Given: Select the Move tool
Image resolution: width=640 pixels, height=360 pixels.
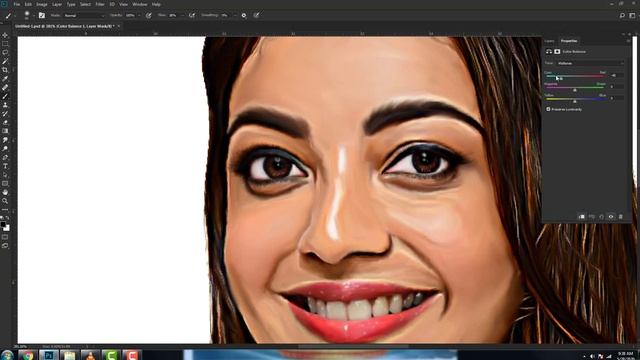Looking at the screenshot, I should (x=5, y=36).
